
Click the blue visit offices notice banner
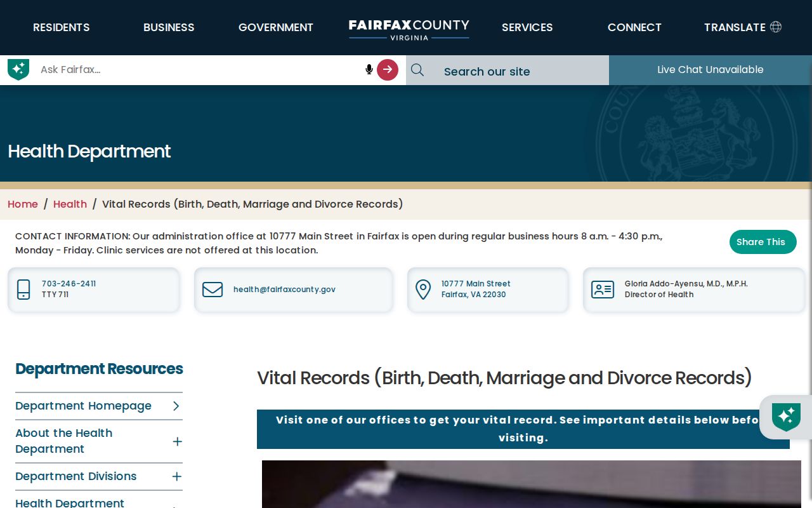[523, 429]
